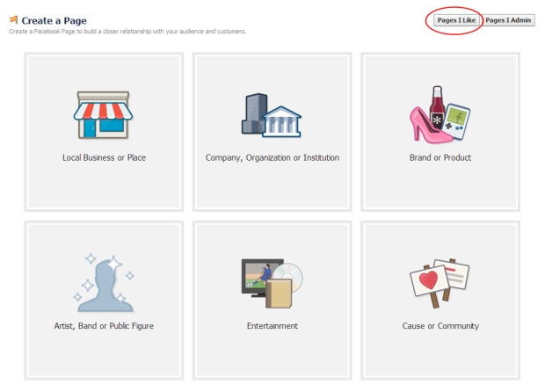Select the Local Business or Place label
Viewport: 545px width, 392px height.
click(x=104, y=158)
